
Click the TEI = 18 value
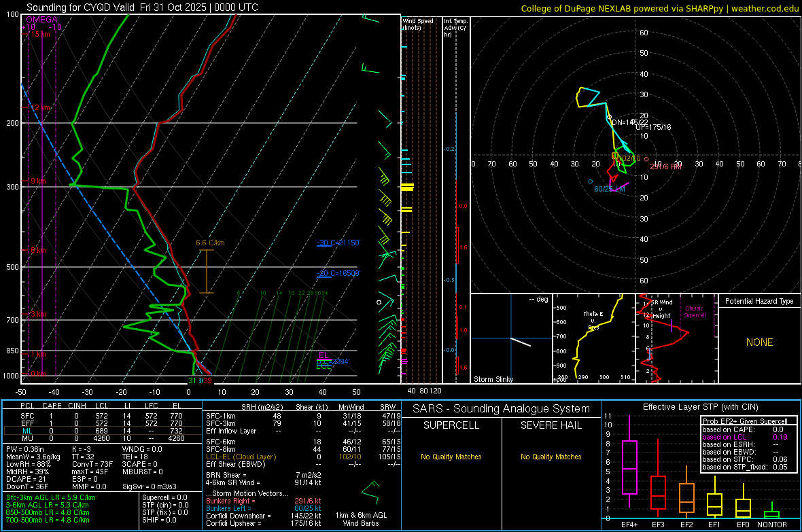click(135, 457)
